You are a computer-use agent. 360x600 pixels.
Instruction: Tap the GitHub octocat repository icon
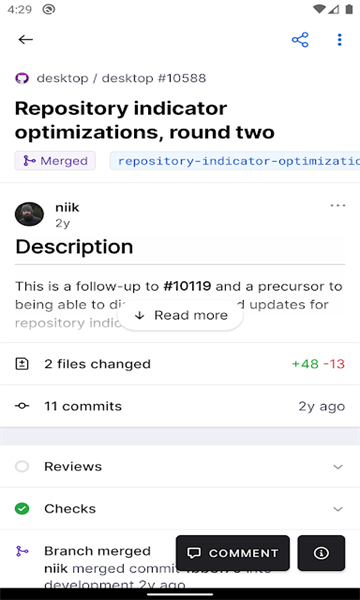(22, 78)
